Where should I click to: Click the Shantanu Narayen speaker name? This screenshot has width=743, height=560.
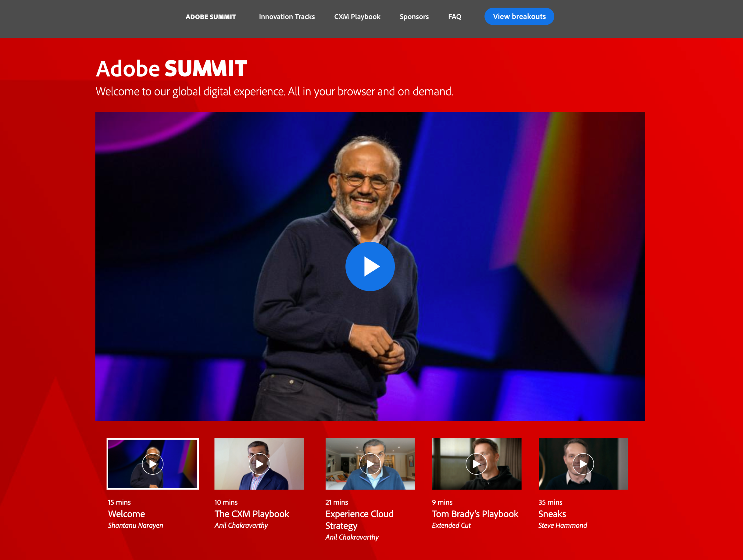click(x=135, y=525)
